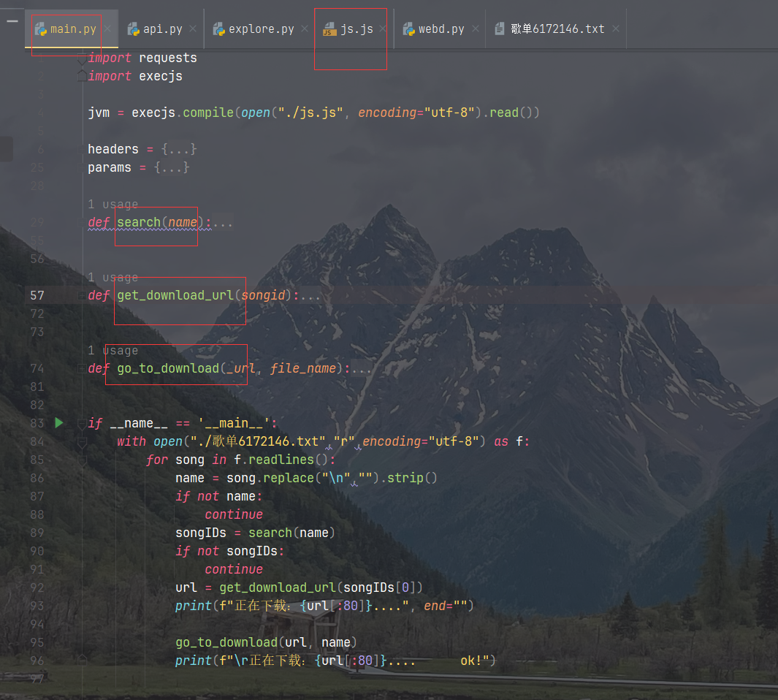Click the song.replace call on line 86
The width and height of the screenshot is (778, 700).
270,478
